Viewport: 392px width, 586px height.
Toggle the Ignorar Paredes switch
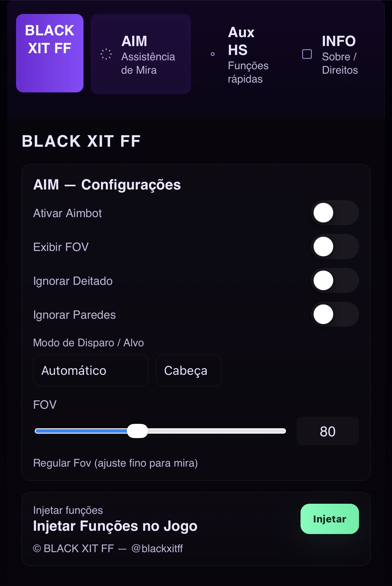(335, 314)
